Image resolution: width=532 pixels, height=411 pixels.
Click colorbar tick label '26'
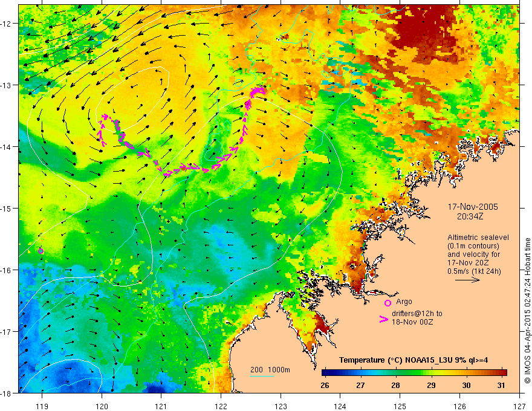[x=325, y=385]
